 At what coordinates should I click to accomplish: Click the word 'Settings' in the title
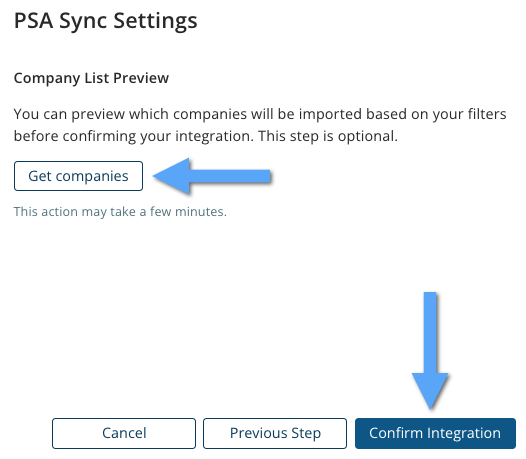point(155,21)
